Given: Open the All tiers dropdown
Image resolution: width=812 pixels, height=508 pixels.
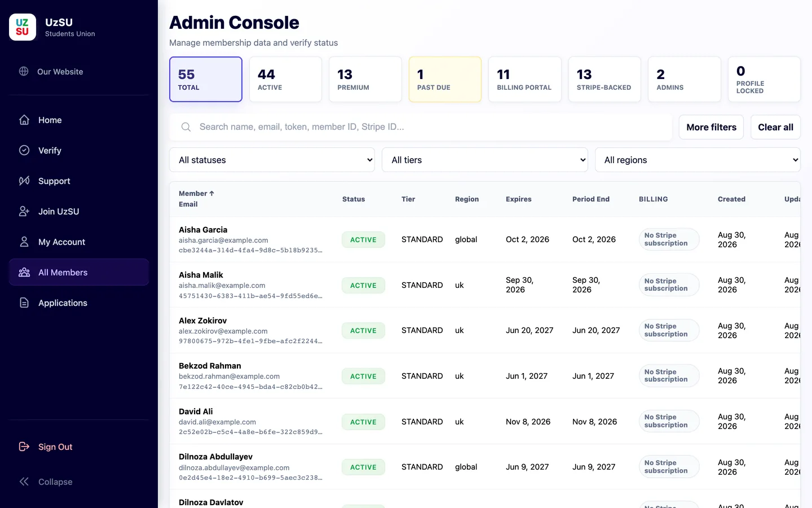Looking at the screenshot, I should pos(485,160).
